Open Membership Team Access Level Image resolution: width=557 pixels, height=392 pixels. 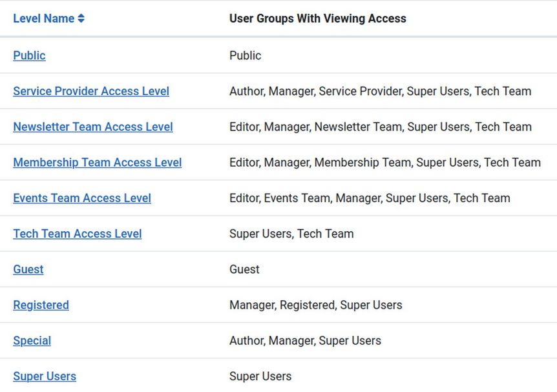pyautogui.click(x=98, y=162)
